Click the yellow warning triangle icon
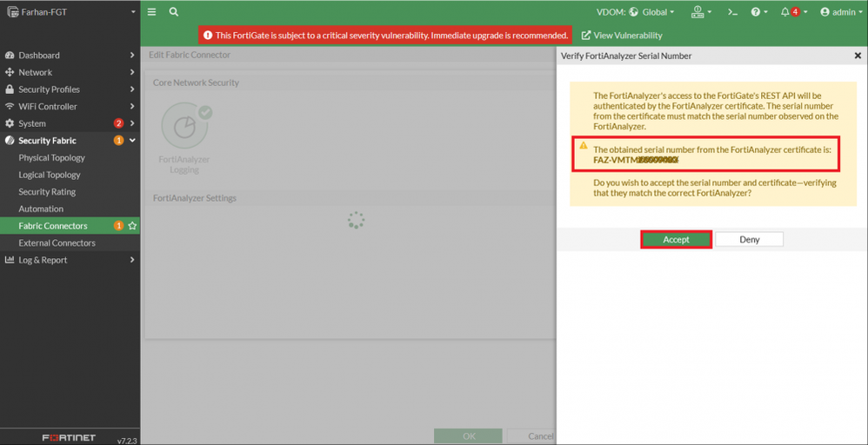Viewport: 868px width, 445px height. [x=583, y=145]
